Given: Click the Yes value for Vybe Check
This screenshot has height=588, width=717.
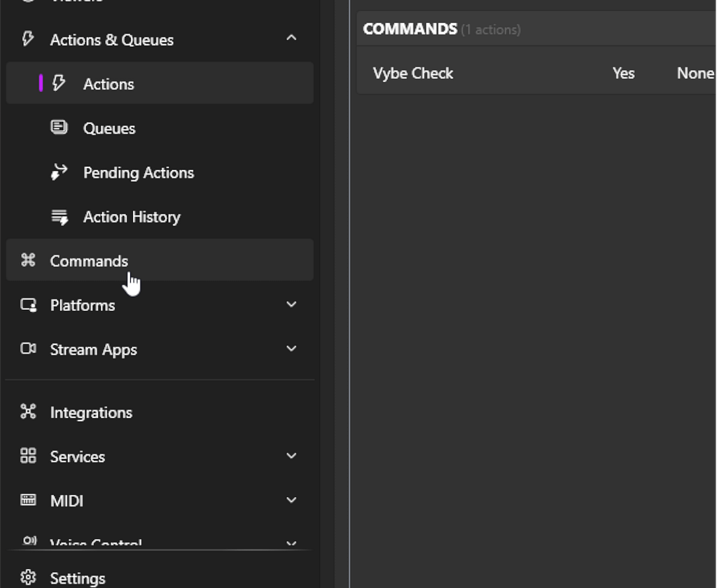Looking at the screenshot, I should pos(623,73).
